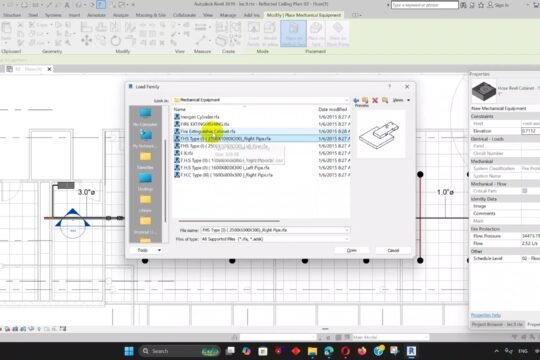
Task: Click the red X delete icon in dialog toolbar
Action: [375, 100]
